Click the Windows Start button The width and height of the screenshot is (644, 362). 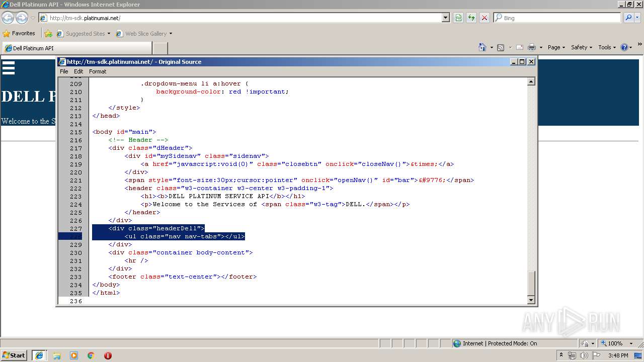tap(14, 355)
